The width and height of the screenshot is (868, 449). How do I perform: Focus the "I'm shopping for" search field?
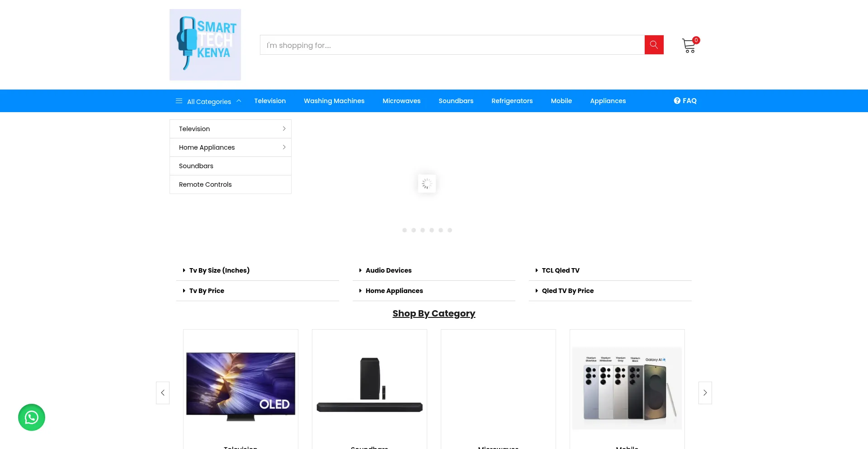point(452,45)
